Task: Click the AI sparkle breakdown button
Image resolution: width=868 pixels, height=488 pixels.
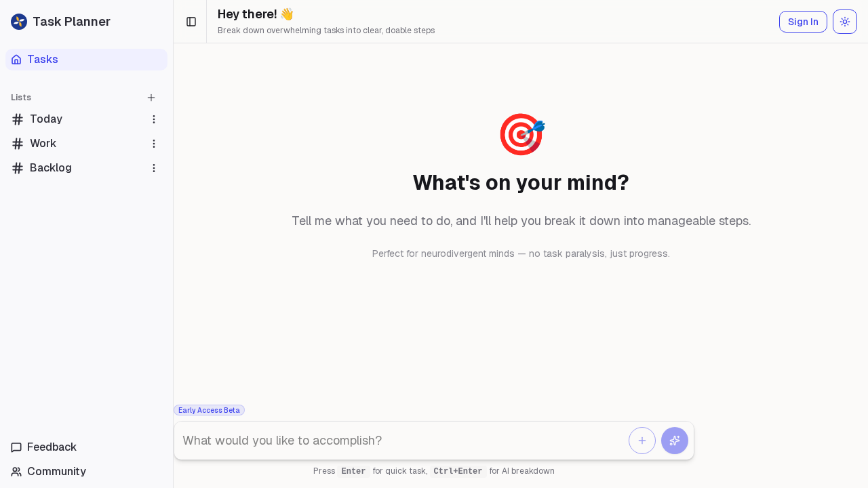Action: click(x=674, y=441)
